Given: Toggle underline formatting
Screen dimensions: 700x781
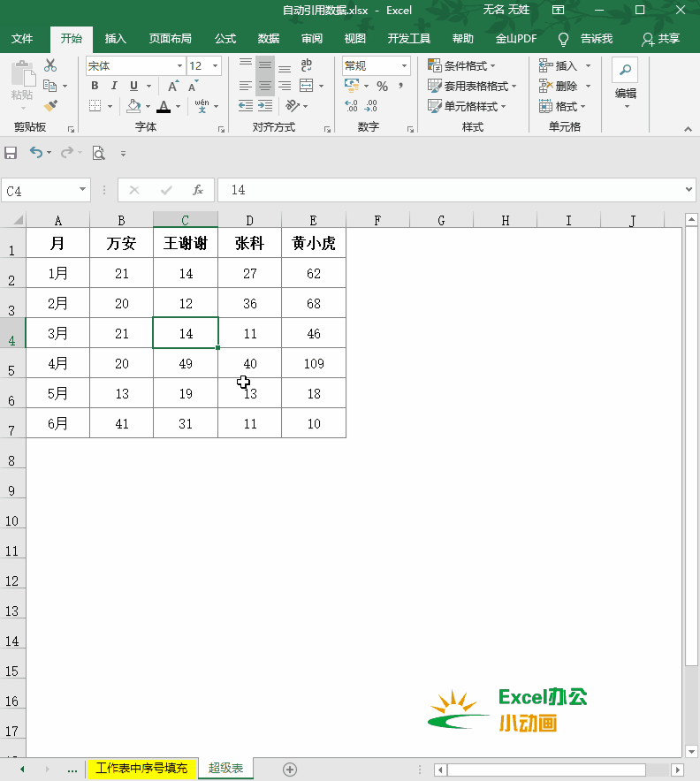Looking at the screenshot, I should pos(133,86).
